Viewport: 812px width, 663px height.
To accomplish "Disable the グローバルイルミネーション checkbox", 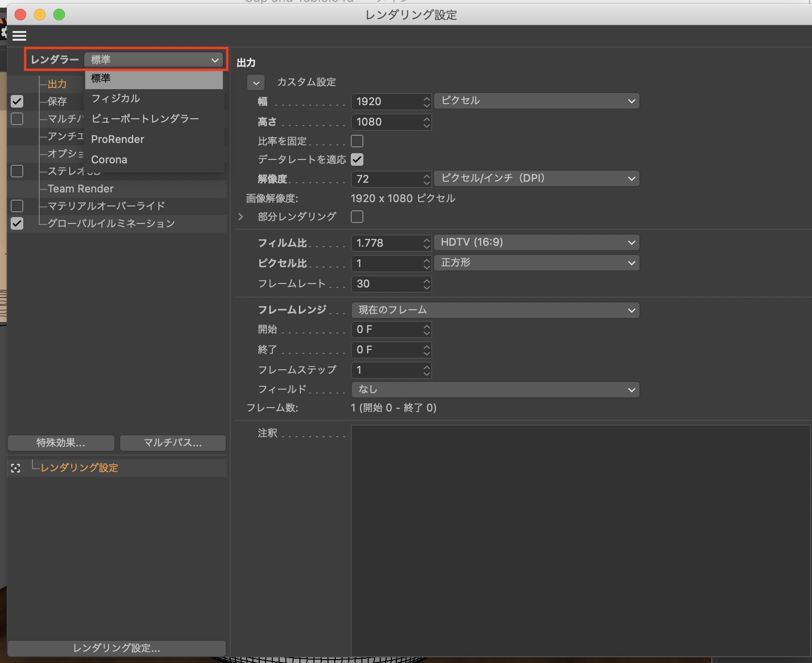I will click(17, 223).
